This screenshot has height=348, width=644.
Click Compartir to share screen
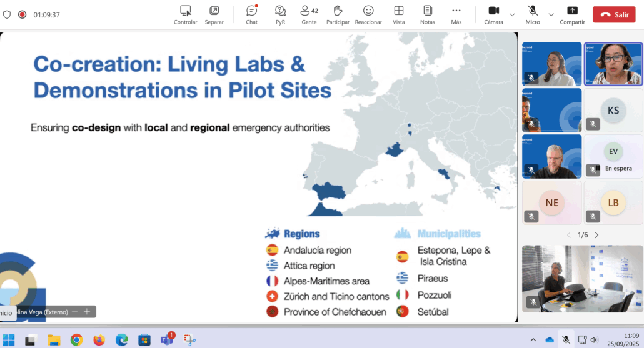pos(572,14)
